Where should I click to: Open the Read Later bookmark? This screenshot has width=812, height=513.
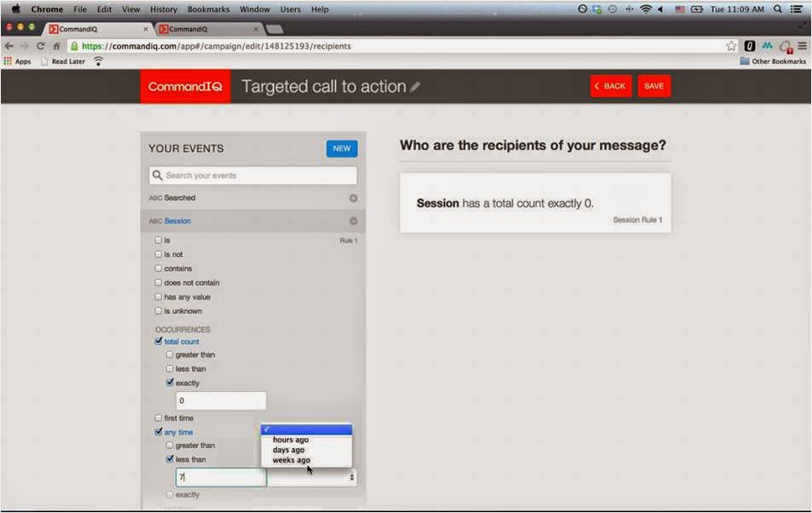[62, 61]
